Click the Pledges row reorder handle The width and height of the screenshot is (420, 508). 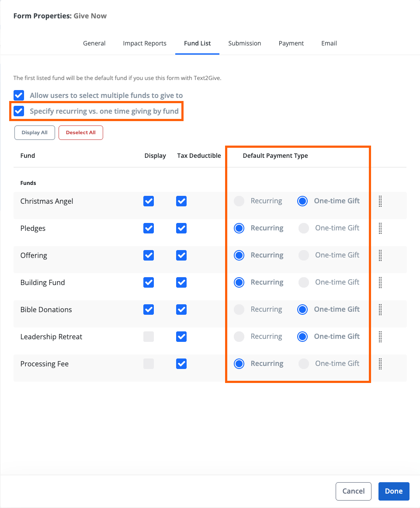pyautogui.click(x=380, y=228)
